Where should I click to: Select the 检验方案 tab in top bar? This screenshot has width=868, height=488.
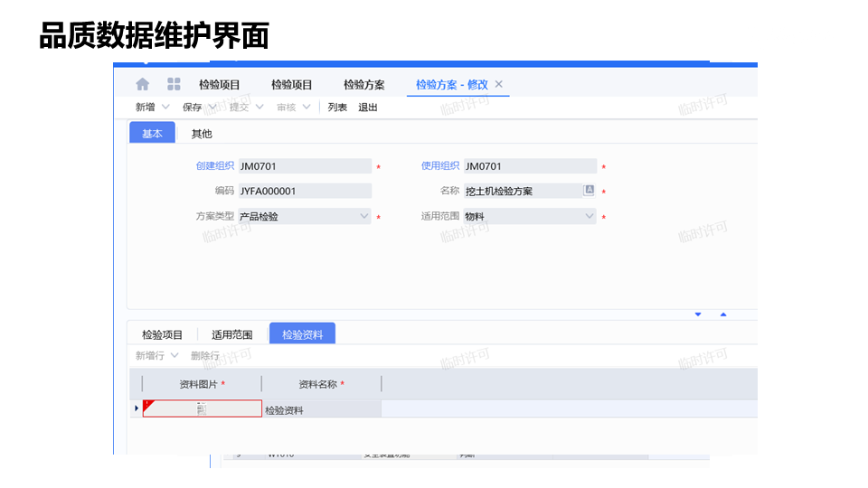point(363,85)
